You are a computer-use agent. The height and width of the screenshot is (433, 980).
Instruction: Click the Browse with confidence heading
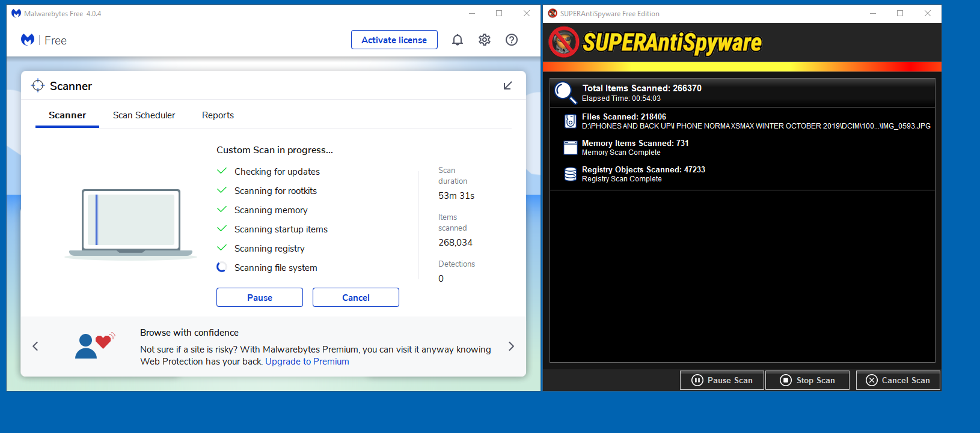[x=189, y=333]
